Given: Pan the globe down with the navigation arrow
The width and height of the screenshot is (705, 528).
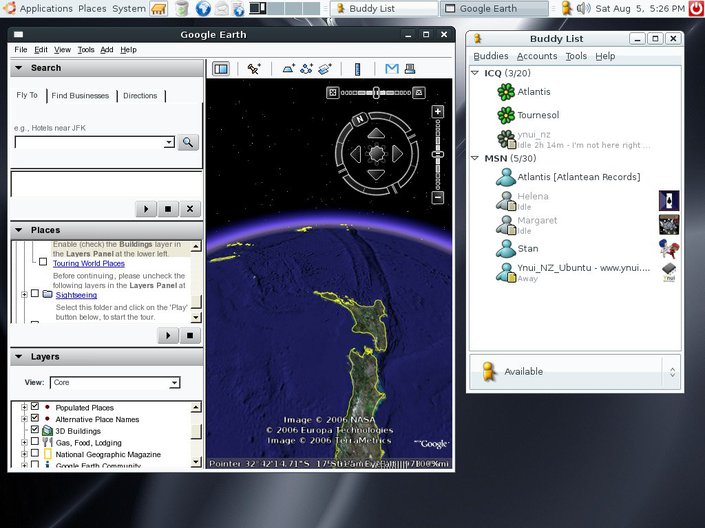Looking at the screenshot, I should tap(376, 174).
